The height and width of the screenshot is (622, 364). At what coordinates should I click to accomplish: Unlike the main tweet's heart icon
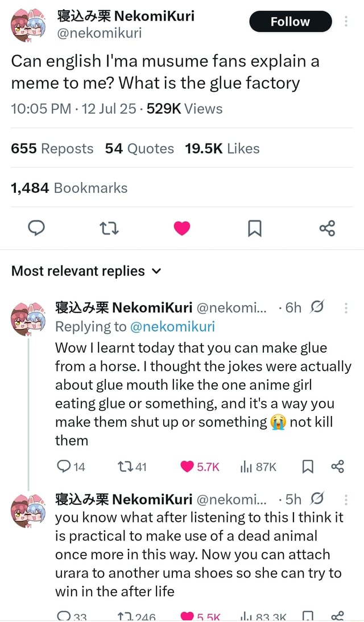click(181, 228)
